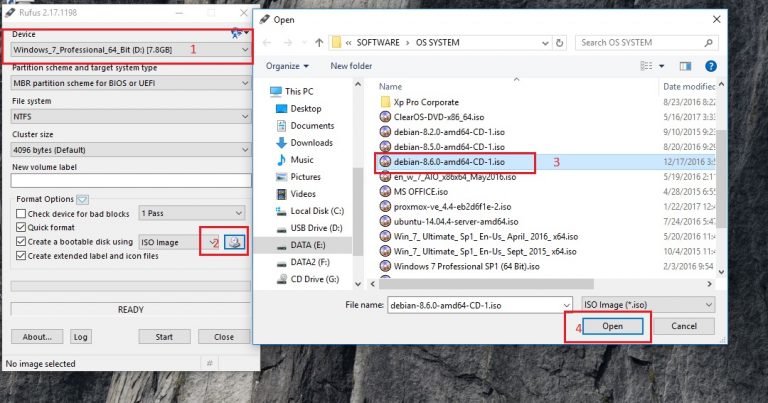Select Win_7_Ultimate April 2016 x64 iso
Viewport: 768px width, 403px height.
coord(479,237)
